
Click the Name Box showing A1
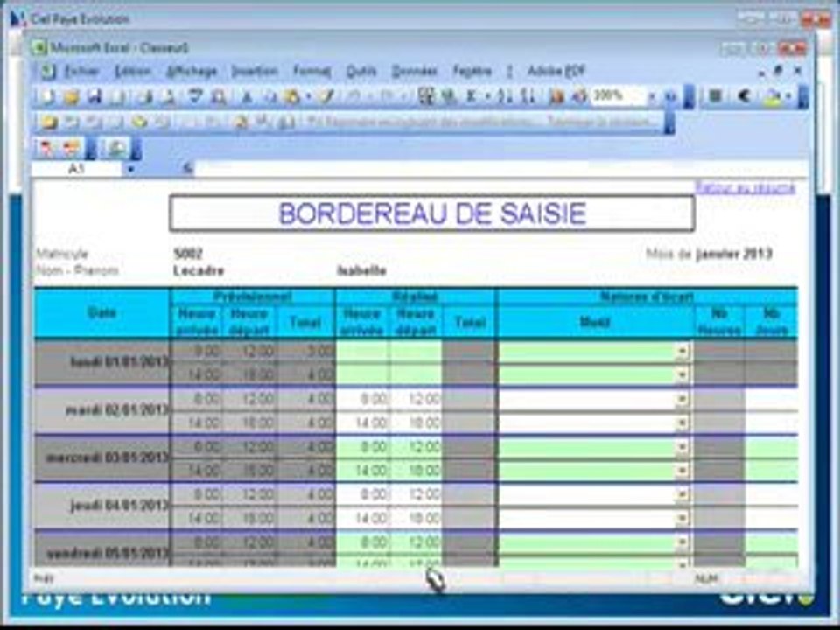pyautogui.click(x=77, y=169)
